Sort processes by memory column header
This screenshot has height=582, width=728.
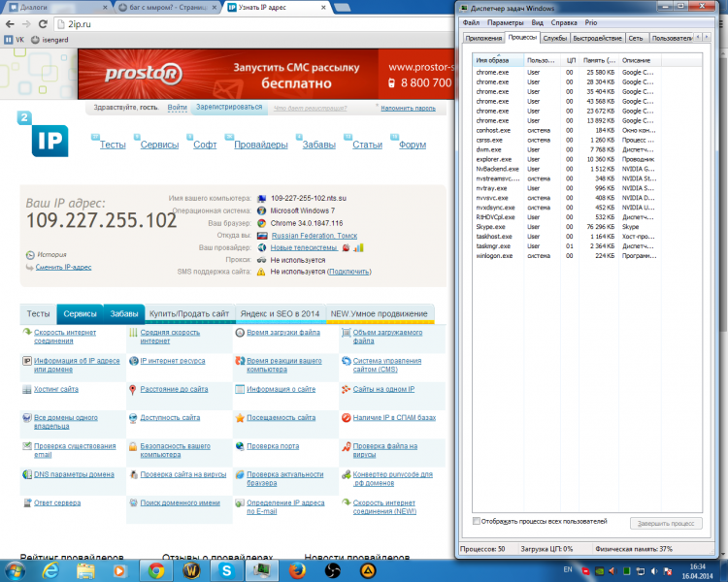tap(599, 60)
